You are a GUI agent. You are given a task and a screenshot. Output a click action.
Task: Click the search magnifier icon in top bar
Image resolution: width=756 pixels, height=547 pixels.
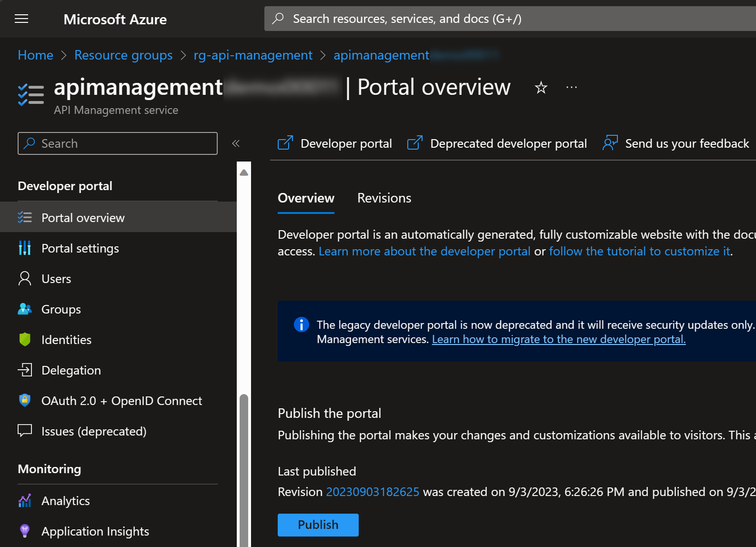coord(278,19)
